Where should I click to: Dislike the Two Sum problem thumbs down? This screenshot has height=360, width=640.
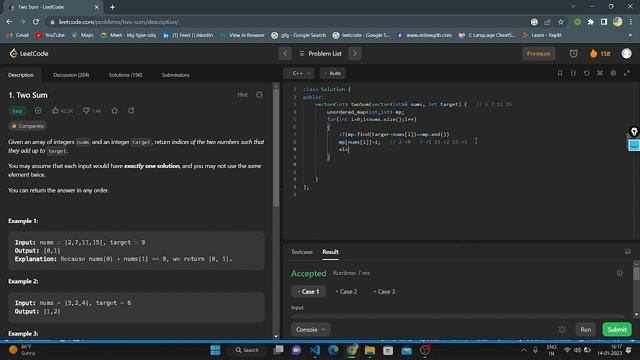point(92,111)
